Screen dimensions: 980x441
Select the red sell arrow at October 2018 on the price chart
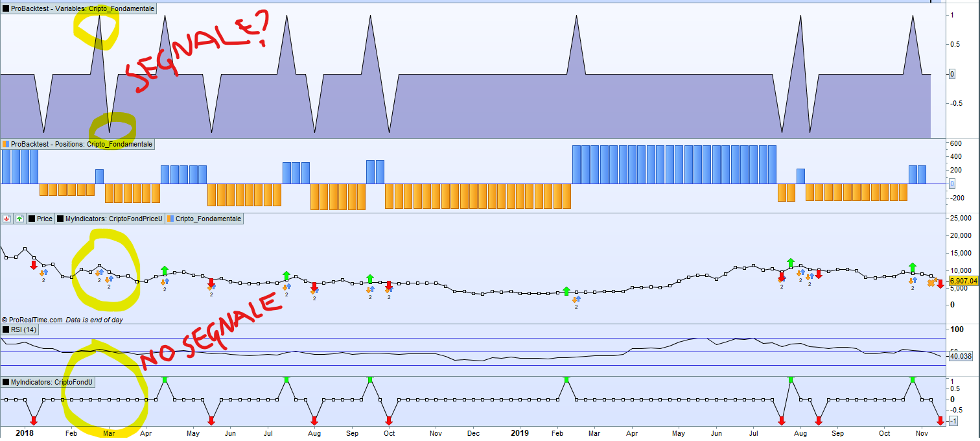tap(389, 286)
